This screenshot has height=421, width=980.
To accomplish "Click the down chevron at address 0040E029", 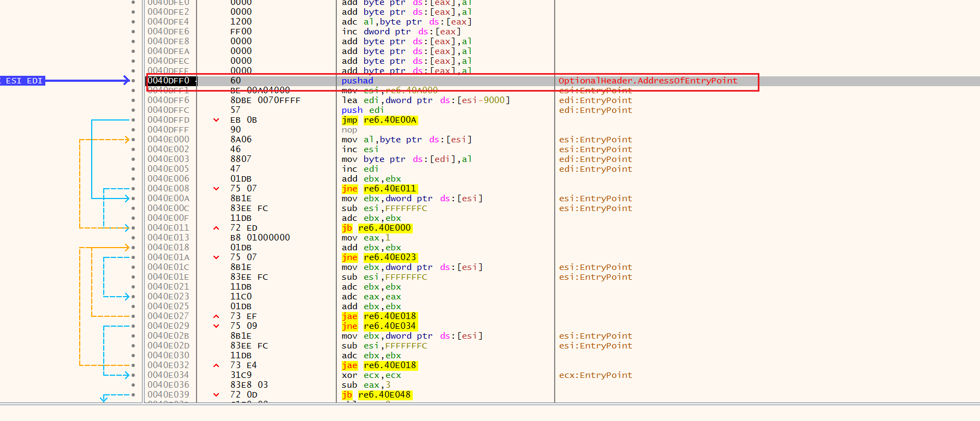I will coord(216,326).
